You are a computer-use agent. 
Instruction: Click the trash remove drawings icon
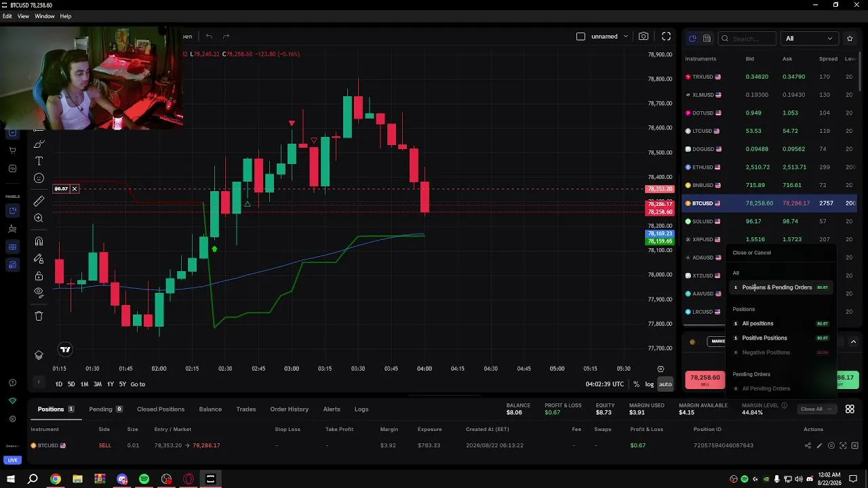[39, 316]
